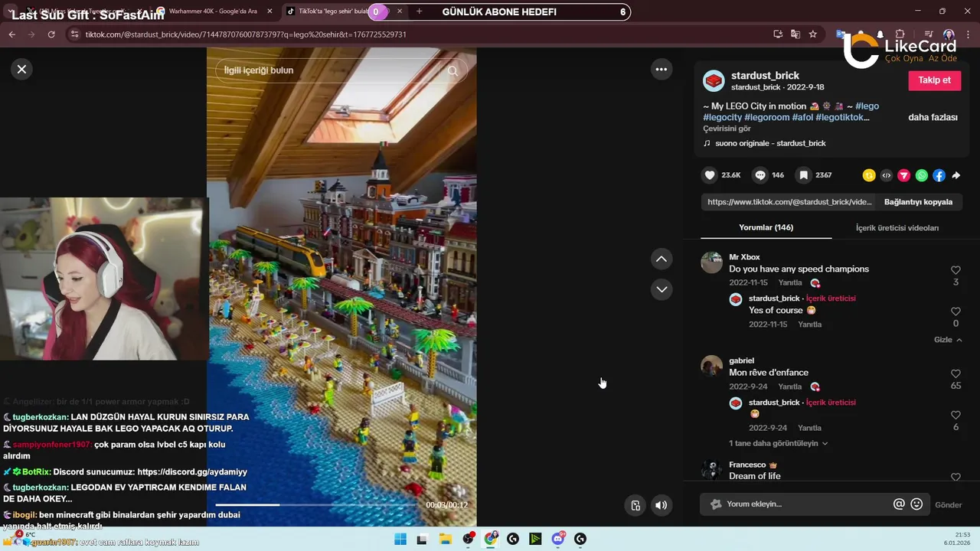This screenshot has height=551, width=980.
Task: Like Mr Xbox's comment
Action: pyautogui.click(x=955, y=270)
